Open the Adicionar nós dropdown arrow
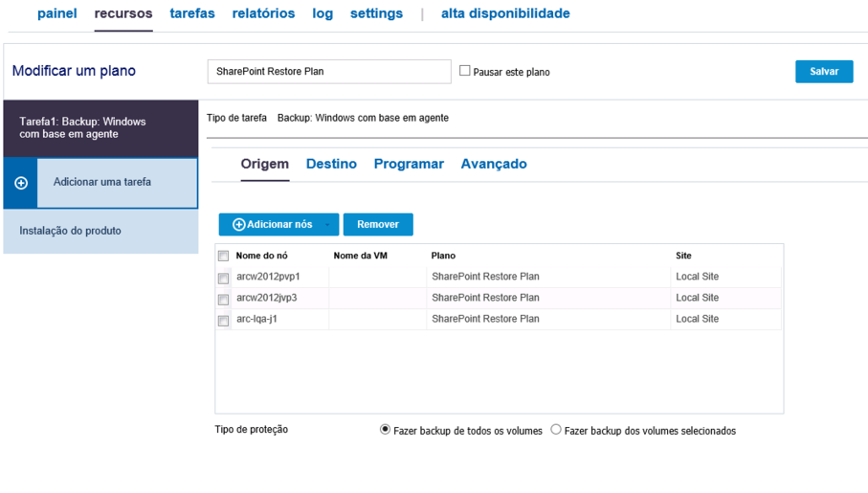868x493 pixels. click(x=327, y=224)
